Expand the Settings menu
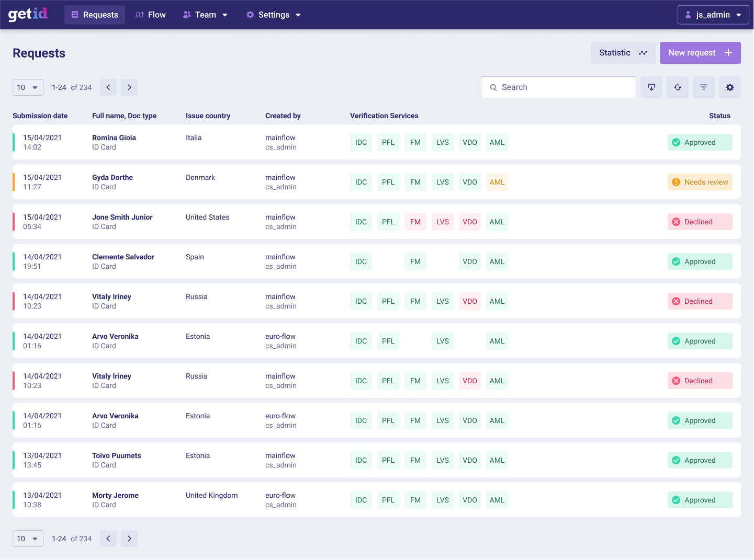This screenshot has width=754, height=560. coord(273,15)
